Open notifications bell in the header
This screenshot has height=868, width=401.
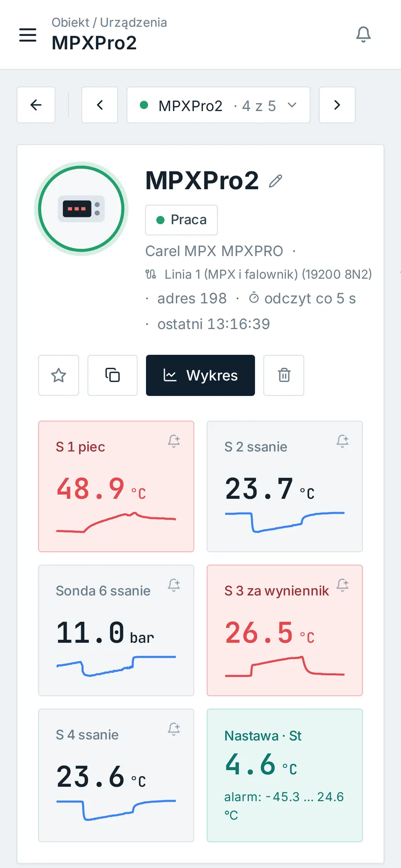(363, 34)
